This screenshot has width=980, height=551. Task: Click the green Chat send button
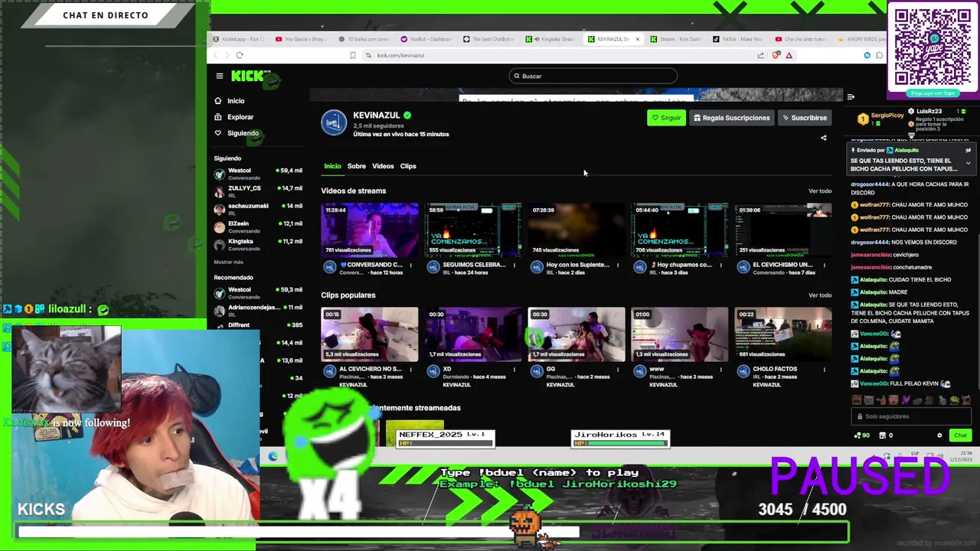[x=960, y=435]
